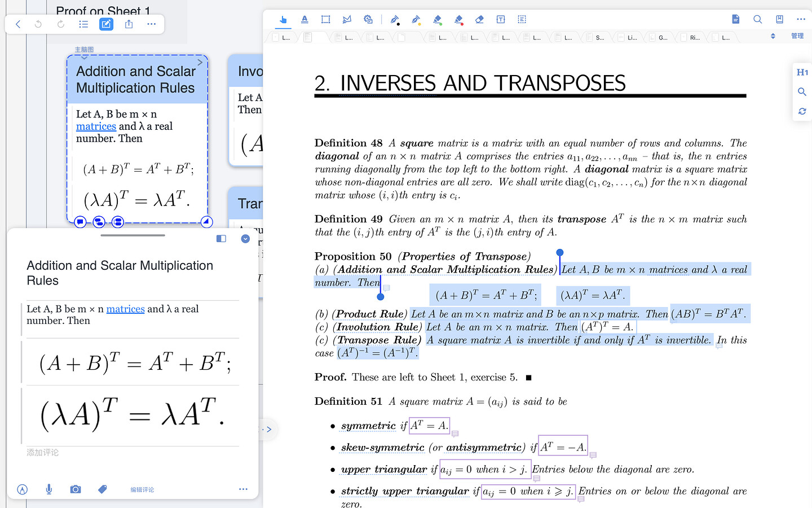This screenshot has height=508, width=812.
Task: Click the side panel search magnifier
Action: pyautogui.click(x=802, y=91)
